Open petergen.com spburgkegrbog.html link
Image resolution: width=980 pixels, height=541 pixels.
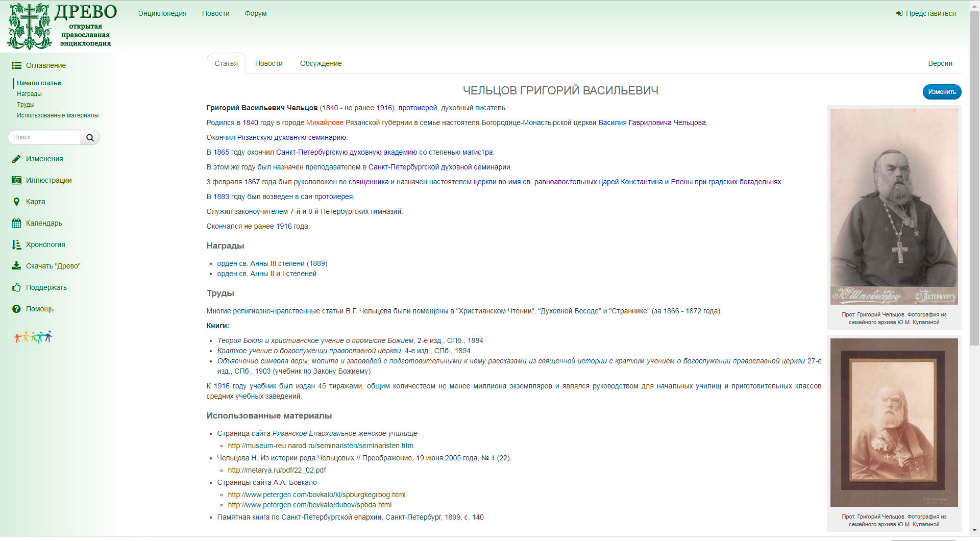tap(316, 495)
